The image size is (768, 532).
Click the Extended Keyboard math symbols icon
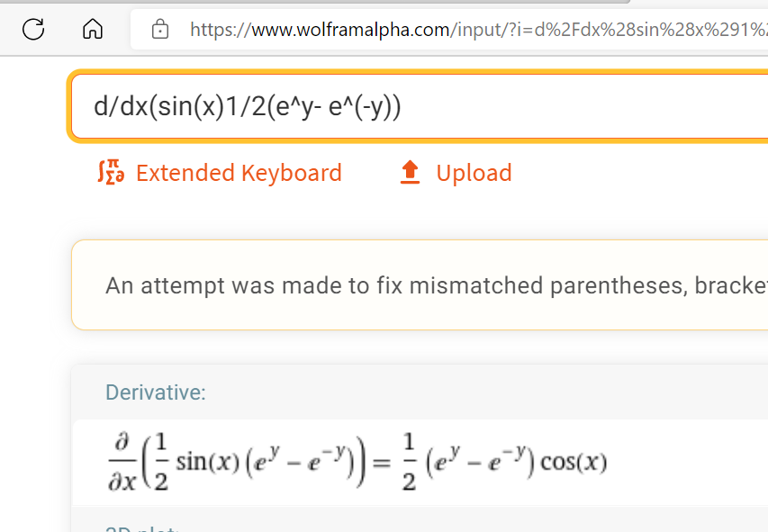pos(111,172)
